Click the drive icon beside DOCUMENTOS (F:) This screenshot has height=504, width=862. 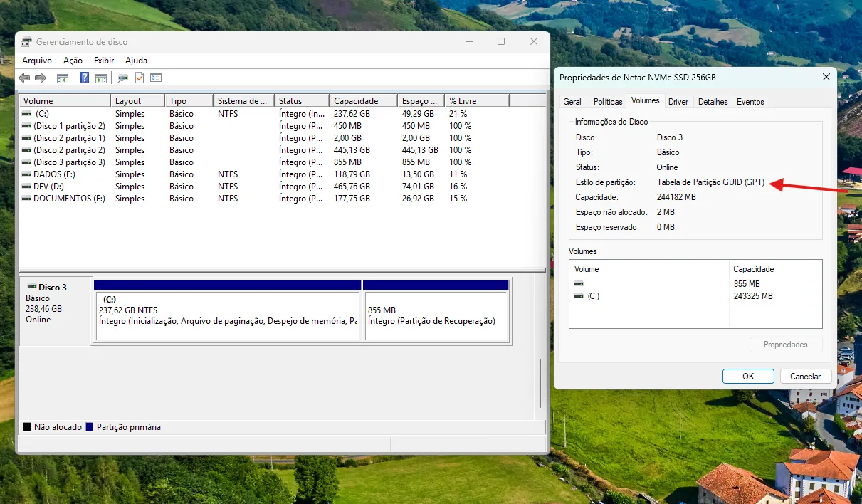point(26,198)
